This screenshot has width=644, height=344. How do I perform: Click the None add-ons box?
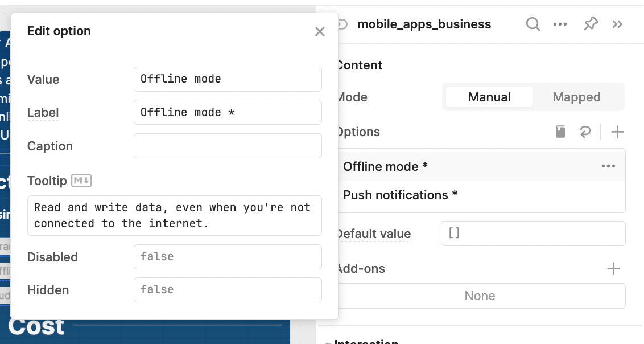point(481,296)
